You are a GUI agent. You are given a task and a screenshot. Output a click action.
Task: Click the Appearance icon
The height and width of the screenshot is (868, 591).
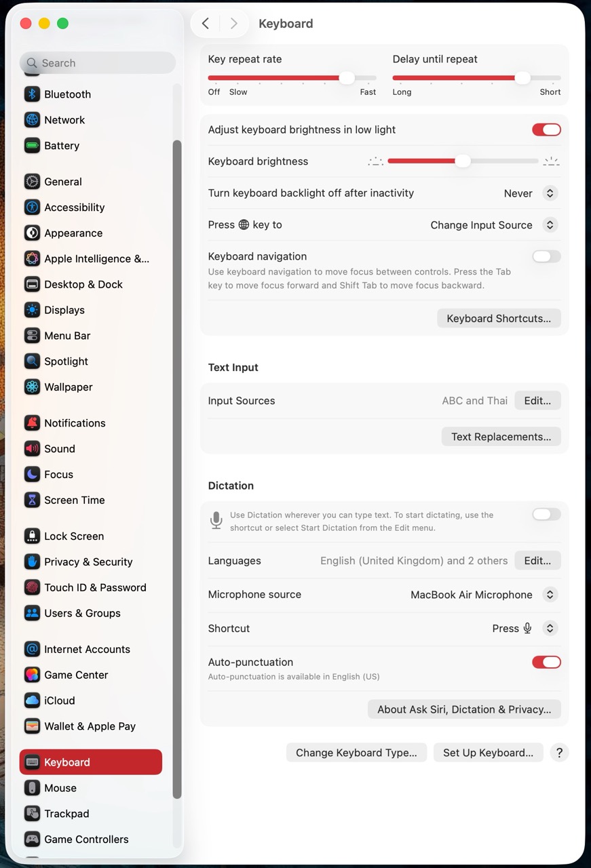pyautogui.click(x=32, y=233)
